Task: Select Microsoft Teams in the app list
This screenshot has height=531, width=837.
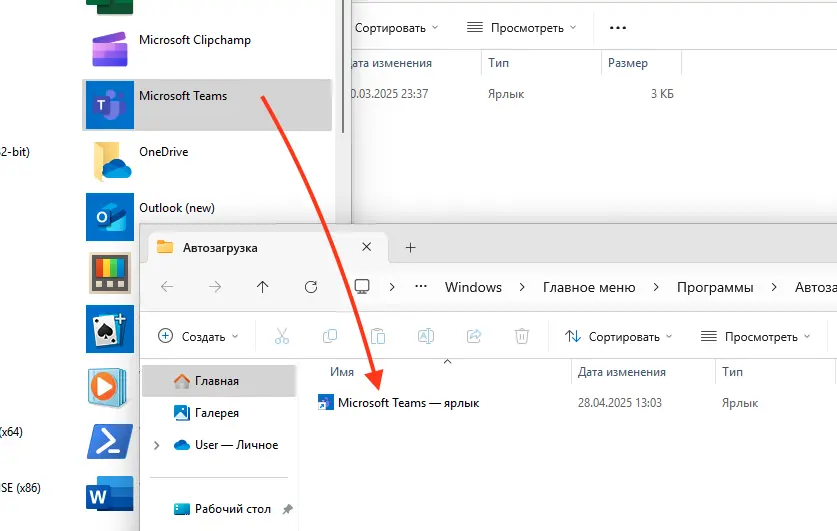Action: click(x=207, y=105)
